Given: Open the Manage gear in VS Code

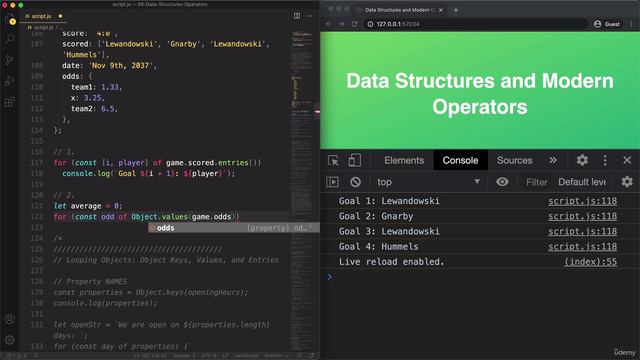Looking at the screenshot, I should [x=10, y=340].
